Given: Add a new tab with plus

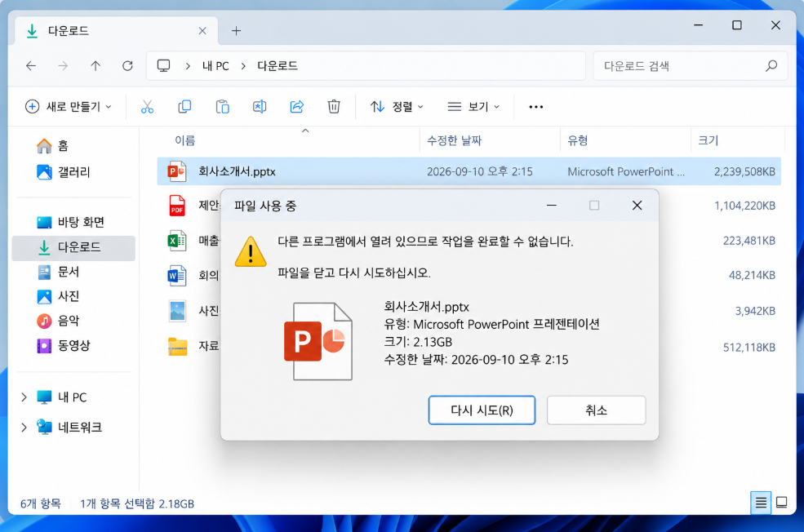Looking at the screenshot, I should coord(236,31).
